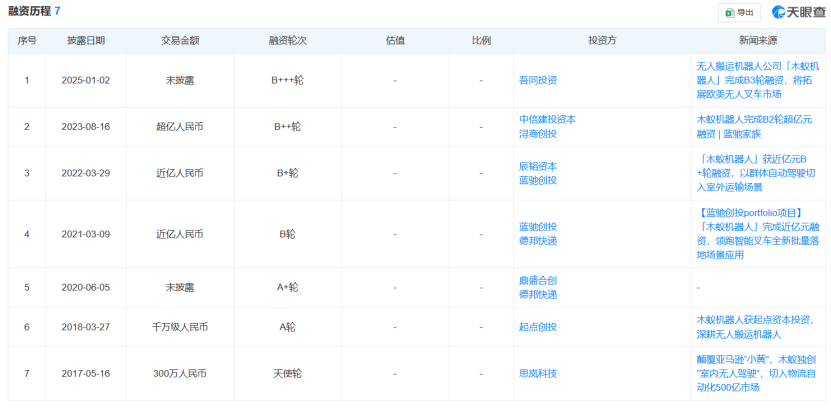
Task: Open news about B3轮融资 欧美无人叉车市场
Action: coord(758,81)
